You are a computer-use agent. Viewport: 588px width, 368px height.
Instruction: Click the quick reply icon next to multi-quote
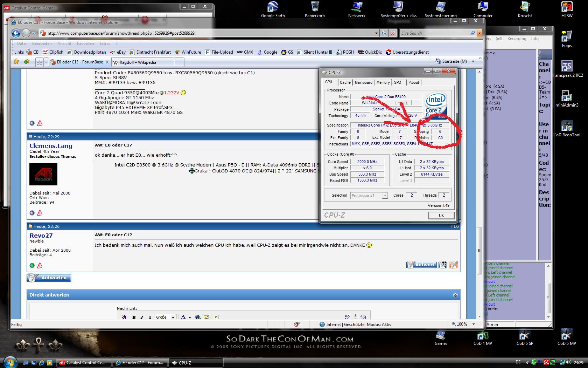click(454, 265)
